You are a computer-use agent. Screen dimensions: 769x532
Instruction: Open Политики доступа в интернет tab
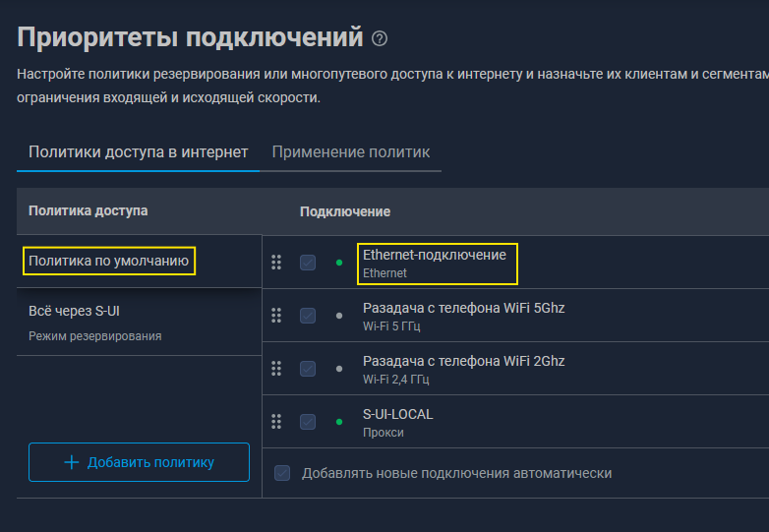click(x=138, y=152)
